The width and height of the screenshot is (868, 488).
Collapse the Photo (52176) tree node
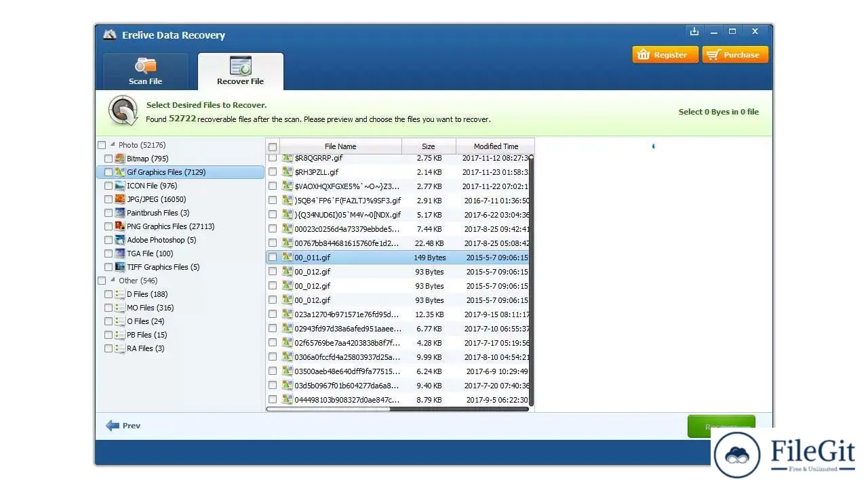pos(113,145)
